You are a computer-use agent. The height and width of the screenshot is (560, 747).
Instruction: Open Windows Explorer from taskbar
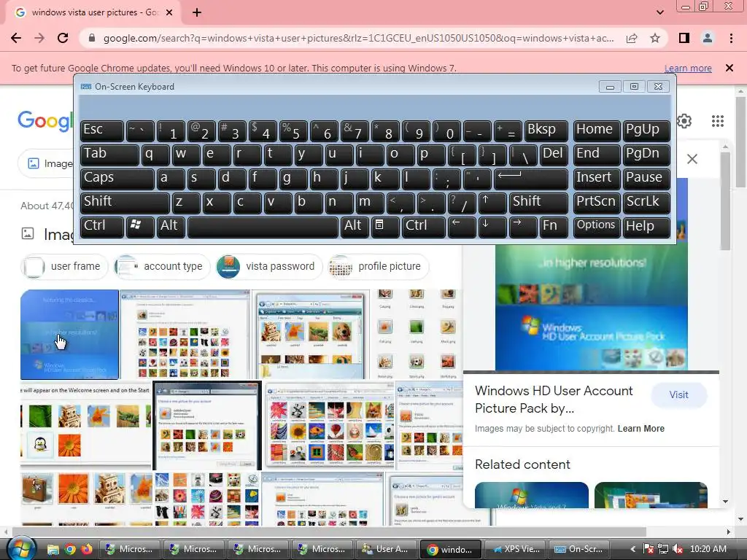point(53,550)
